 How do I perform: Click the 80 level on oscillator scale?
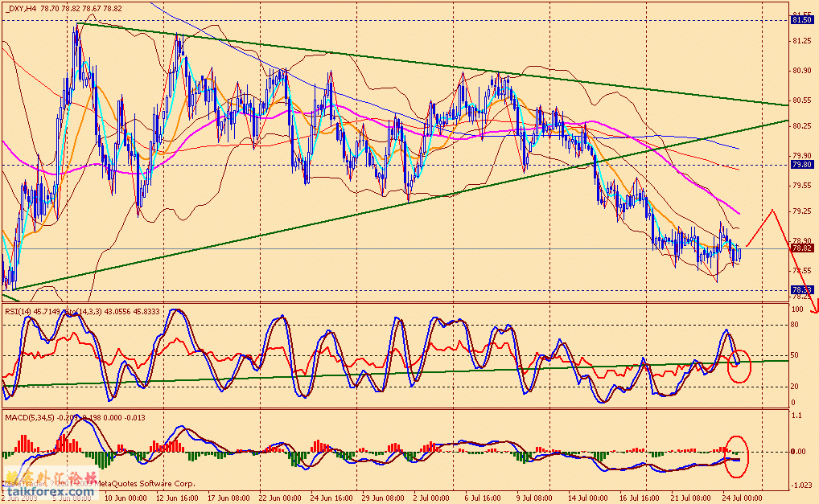pos(794,325)
